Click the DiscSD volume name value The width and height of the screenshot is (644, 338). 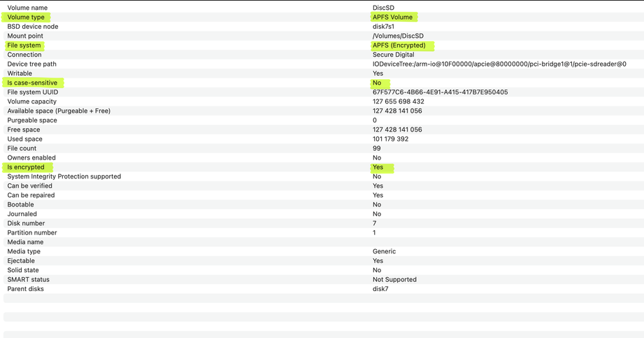pyautogui.click(x=383, y=8)
